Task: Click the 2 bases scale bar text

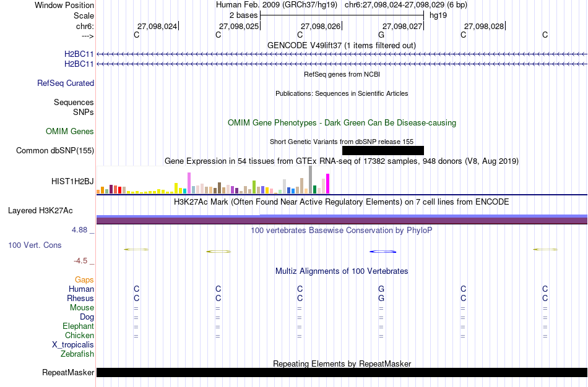Action: tap(244, 15)
